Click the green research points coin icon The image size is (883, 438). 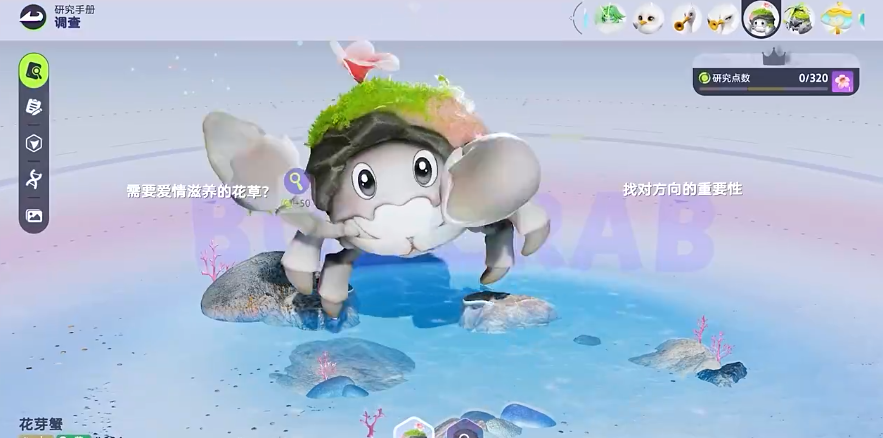coord(704,78)
